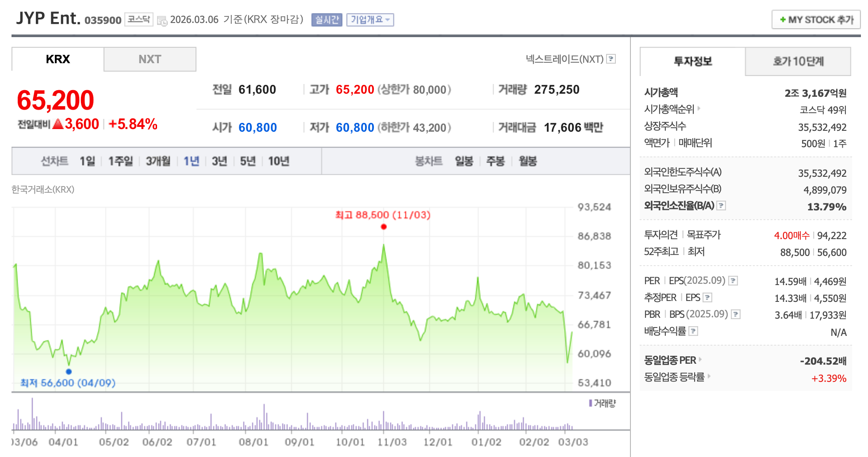Click the red up-triangle price change indicator
The height and width of the screenshot is (457, 868).
(58, 124)
